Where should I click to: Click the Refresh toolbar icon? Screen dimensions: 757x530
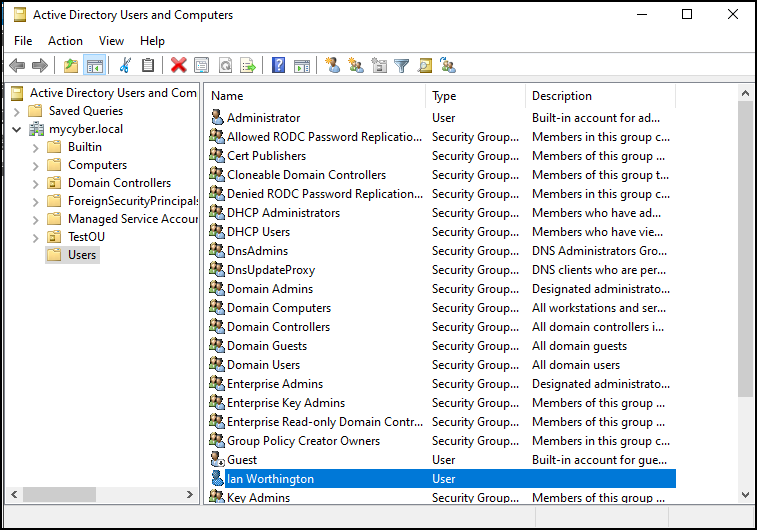(x=225, y=65)
